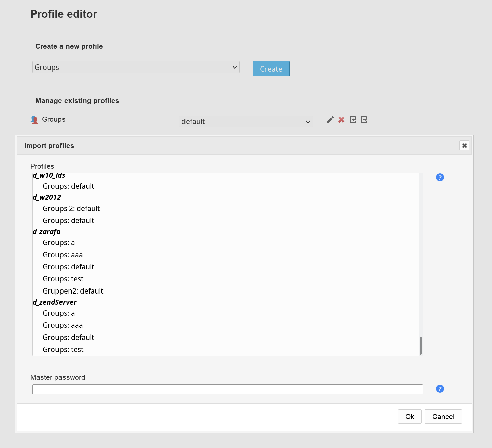Focus the Master password field
Screen dimensions: 492x448
(227, 389)
